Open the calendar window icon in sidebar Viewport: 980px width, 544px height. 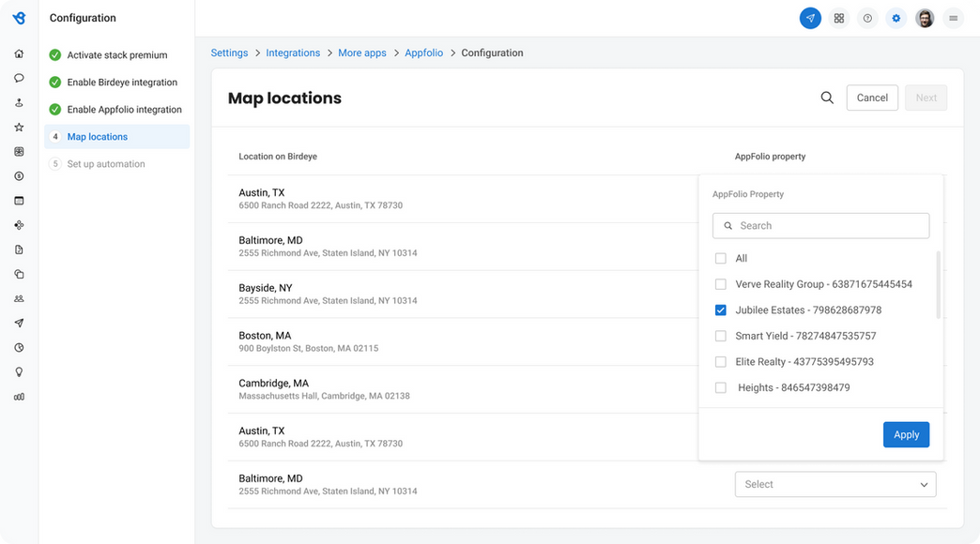19,201
